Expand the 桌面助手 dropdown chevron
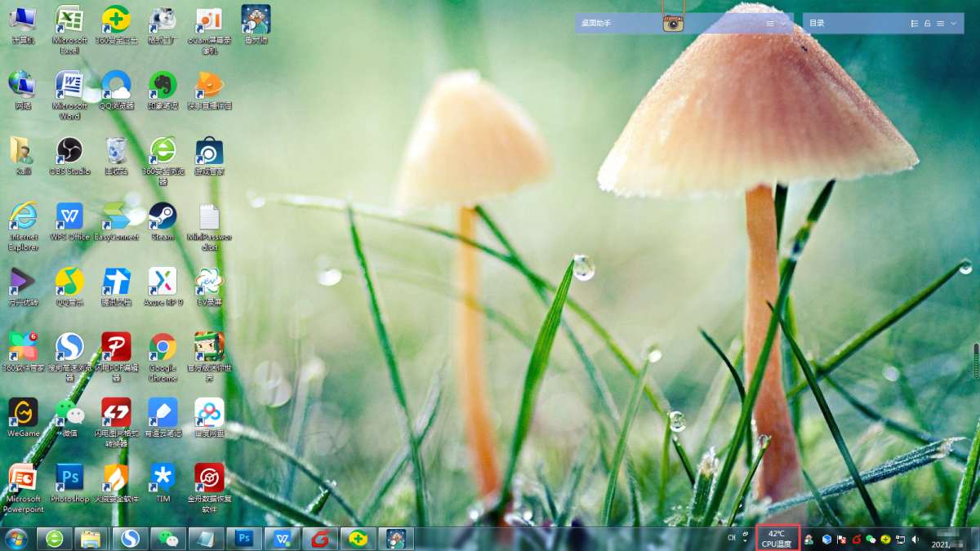This screenshot has height=551, width=980. (x=784, y=24)
